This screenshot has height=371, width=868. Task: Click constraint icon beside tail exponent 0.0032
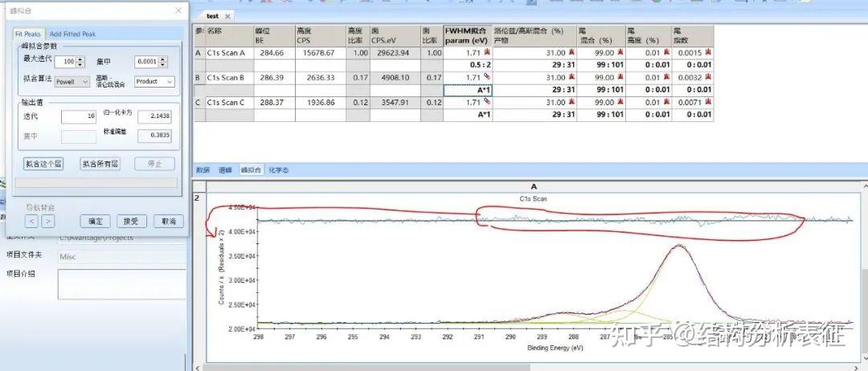click(708, 77)
